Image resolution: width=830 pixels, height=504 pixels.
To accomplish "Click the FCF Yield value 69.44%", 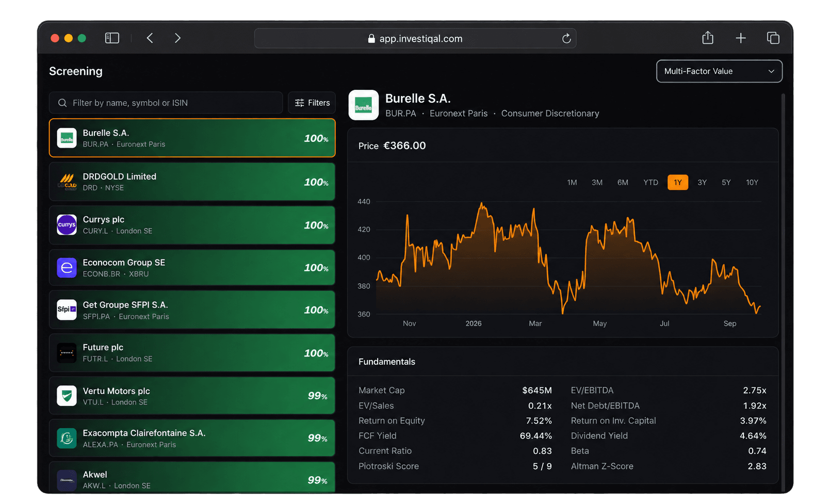I will pyautogui.click(x=536, y=436).
